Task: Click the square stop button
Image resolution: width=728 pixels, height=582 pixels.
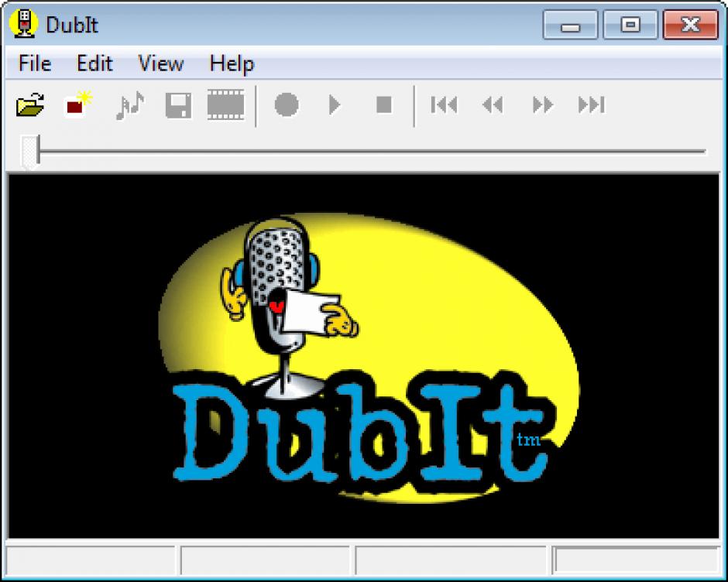Action: 384,104
